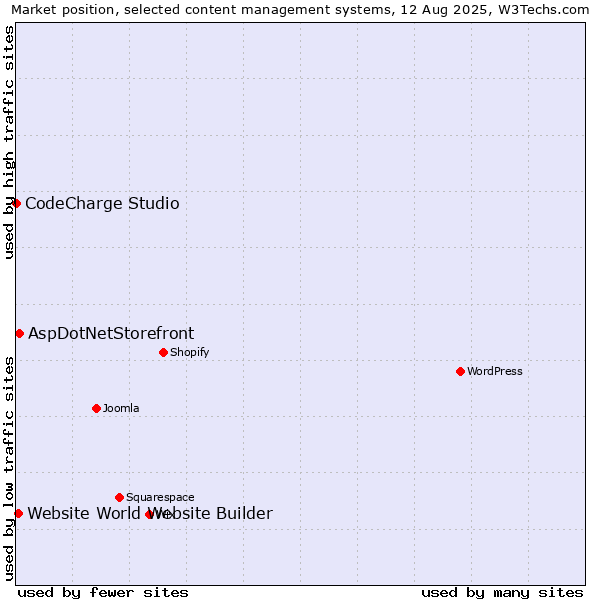Click the Website World Website Builder marker

point(18,514)
